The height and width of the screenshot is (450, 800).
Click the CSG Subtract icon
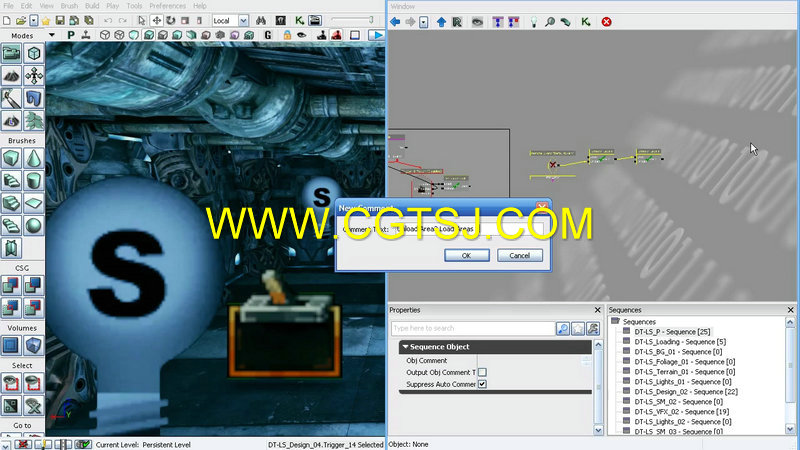[33, 285]
